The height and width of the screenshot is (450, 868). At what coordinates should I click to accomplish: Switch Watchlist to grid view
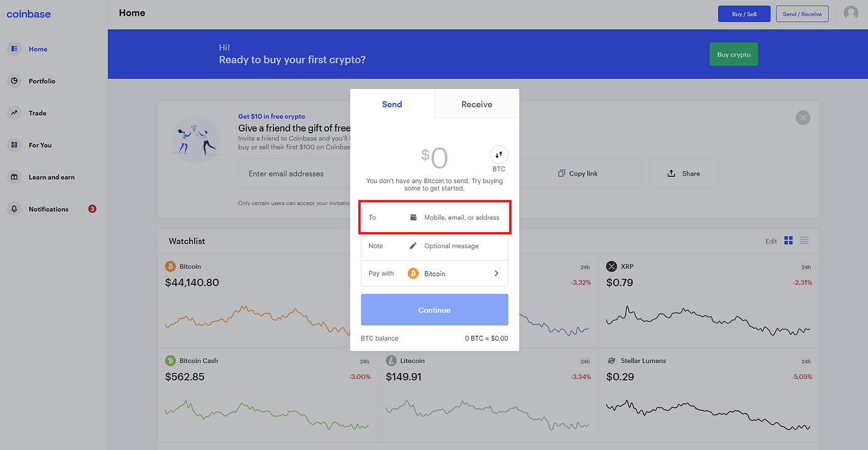(x=789, y=241)
